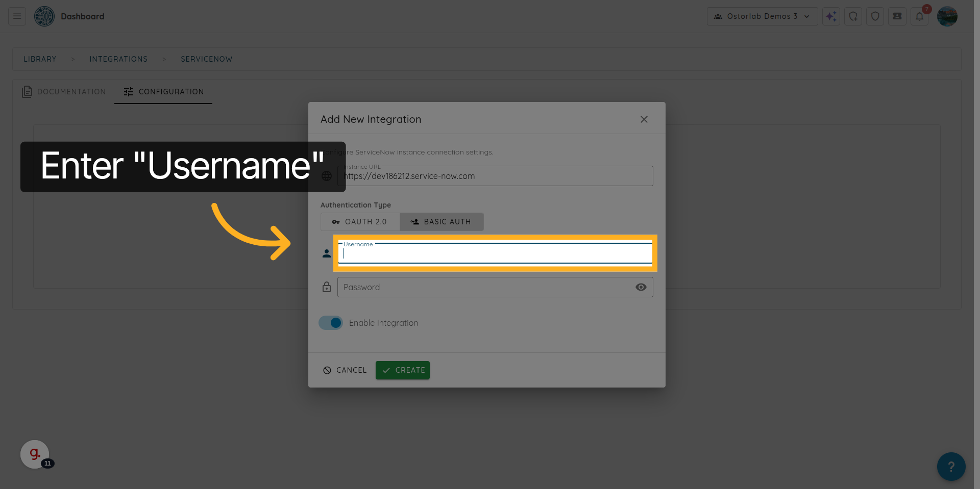Close the Add New Integration dialog

pyautogui.click(x=644, y=119)
